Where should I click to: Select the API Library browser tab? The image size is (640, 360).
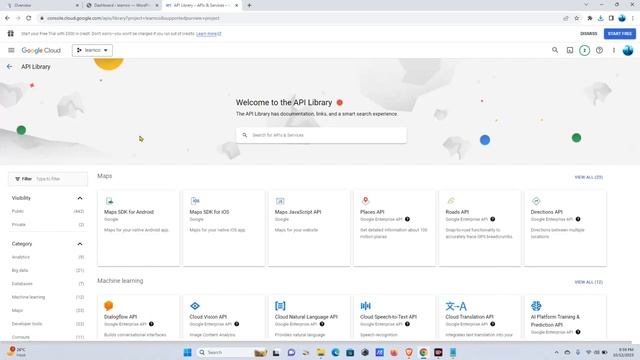tap(202, 5)
